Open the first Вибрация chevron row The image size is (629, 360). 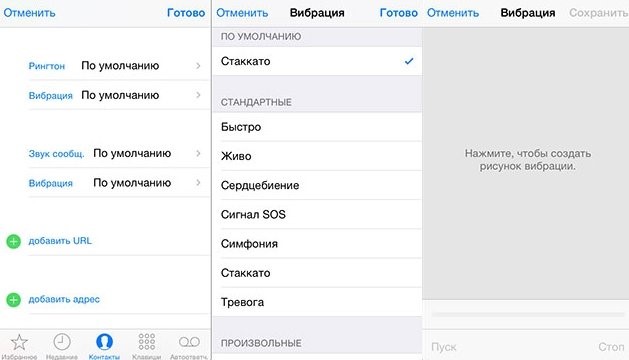tap(115, 96)
